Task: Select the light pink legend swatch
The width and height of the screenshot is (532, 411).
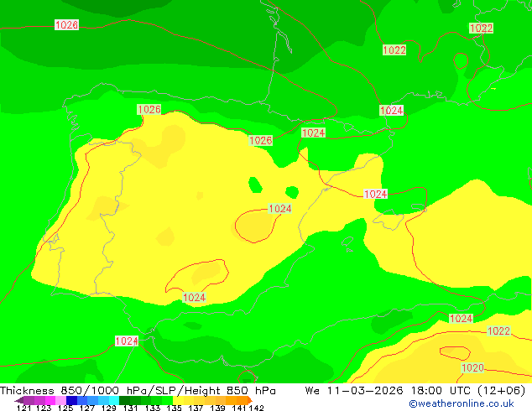Action: click(60, 400)
